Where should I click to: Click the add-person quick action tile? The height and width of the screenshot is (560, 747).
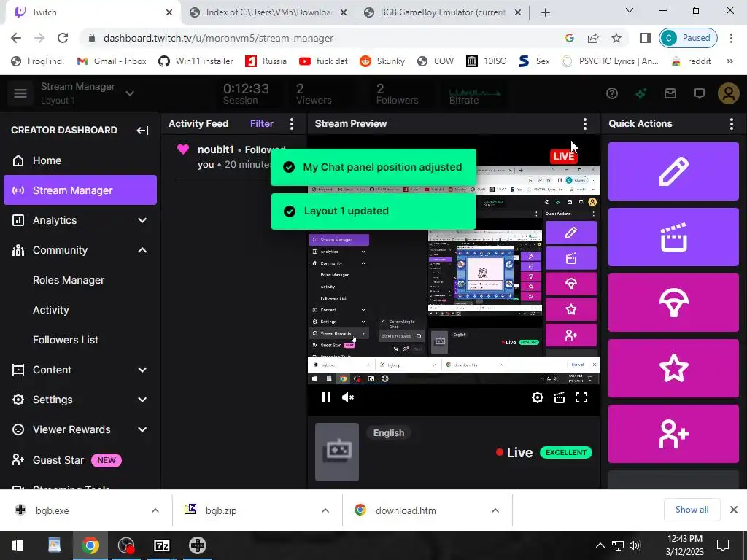pos(673,435)
